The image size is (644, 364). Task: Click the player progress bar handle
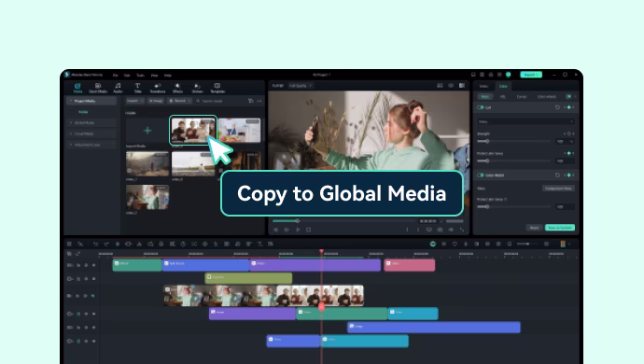pos(298,221)
